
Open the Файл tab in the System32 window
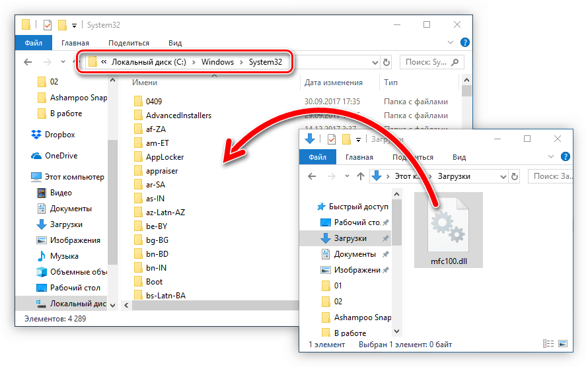34,43
